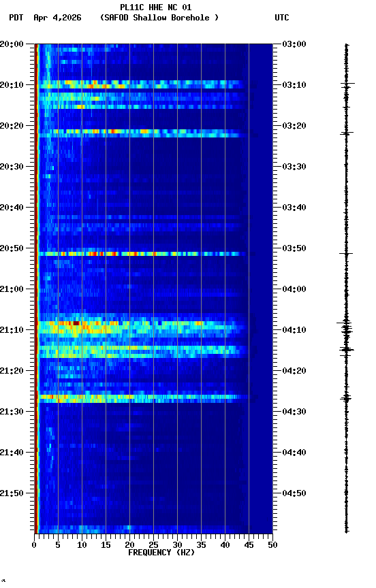Click the 10 Hz axis tick label

[82, 545]
